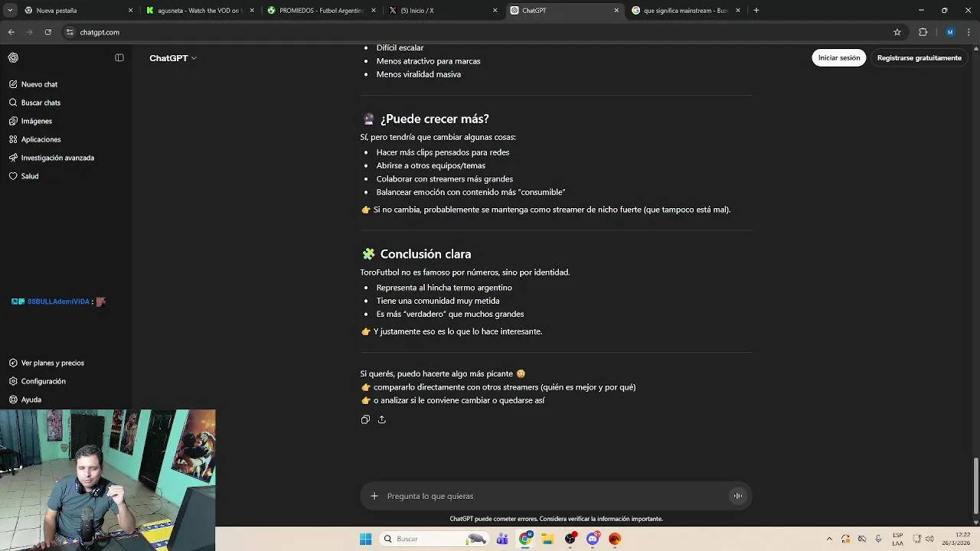Screen dimensions: 980x551
Task: Open Windows Start menu
Action: tap(365, 539)
